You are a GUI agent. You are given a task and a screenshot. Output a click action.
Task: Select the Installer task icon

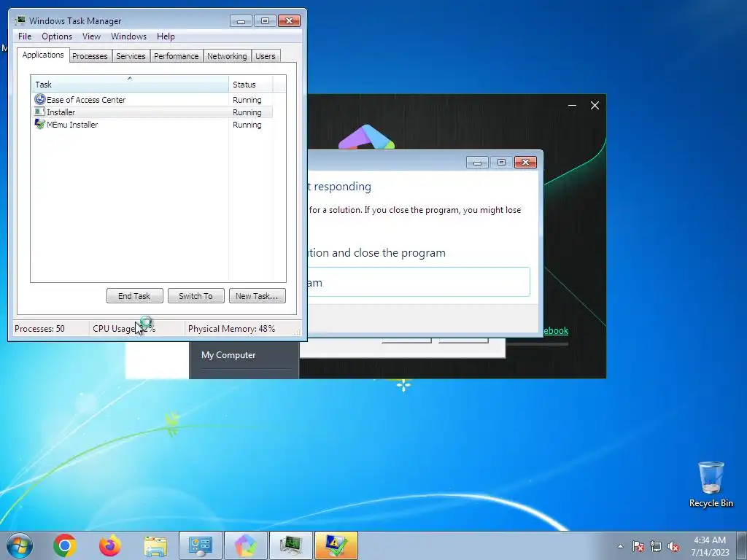[x=40, y=112]
